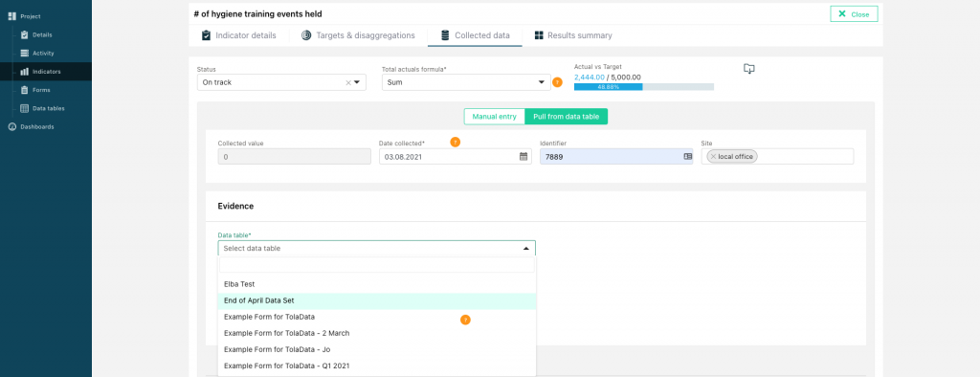Expand the Status dropdown arrow
This screenshot has height=377, width=980.
358,82
